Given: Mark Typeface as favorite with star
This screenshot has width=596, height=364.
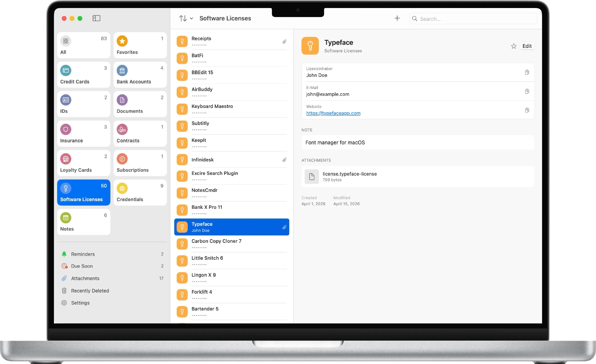Looking at the screenshot, I should coord(513,46).
